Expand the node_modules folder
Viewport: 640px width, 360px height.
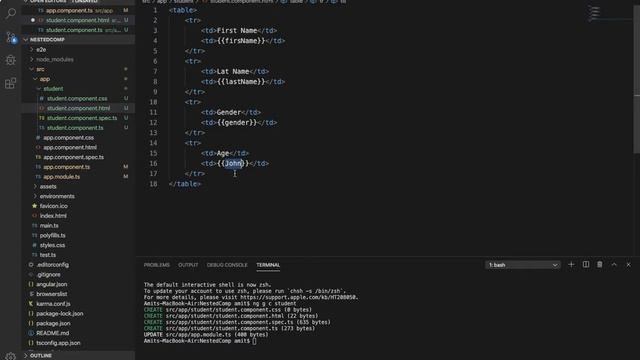point(55,59)
